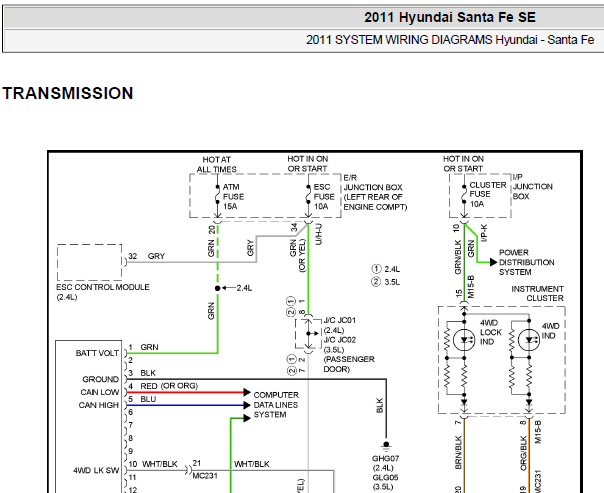Screen dimensions: 604x493
Task: Click the MC231 connector label near pin 21
Action: (205, 476)
